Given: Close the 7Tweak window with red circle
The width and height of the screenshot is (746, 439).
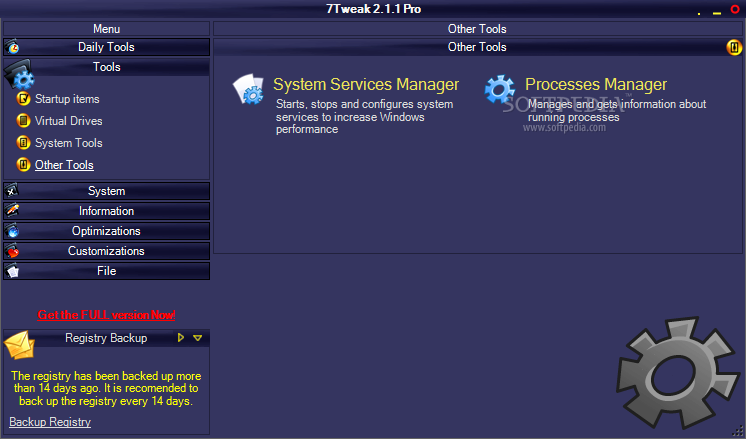Looking at the screenshot, I should coord(735,9).
